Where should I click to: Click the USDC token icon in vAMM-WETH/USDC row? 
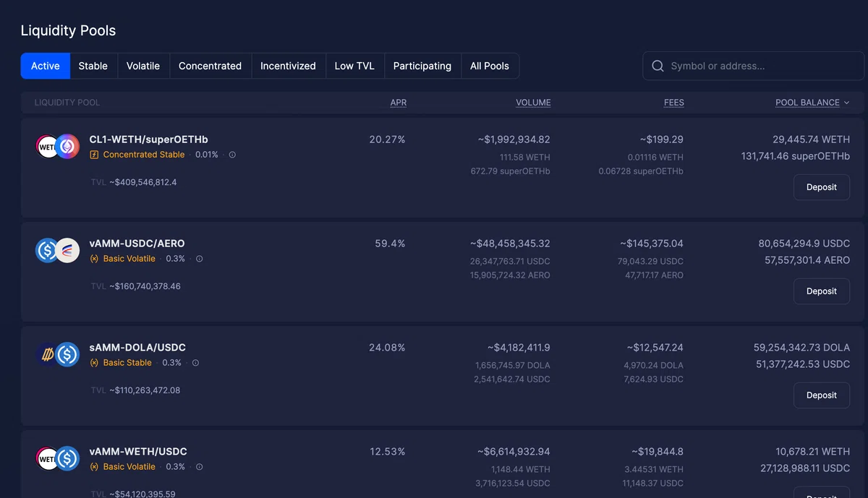click(x=67, y=459)
